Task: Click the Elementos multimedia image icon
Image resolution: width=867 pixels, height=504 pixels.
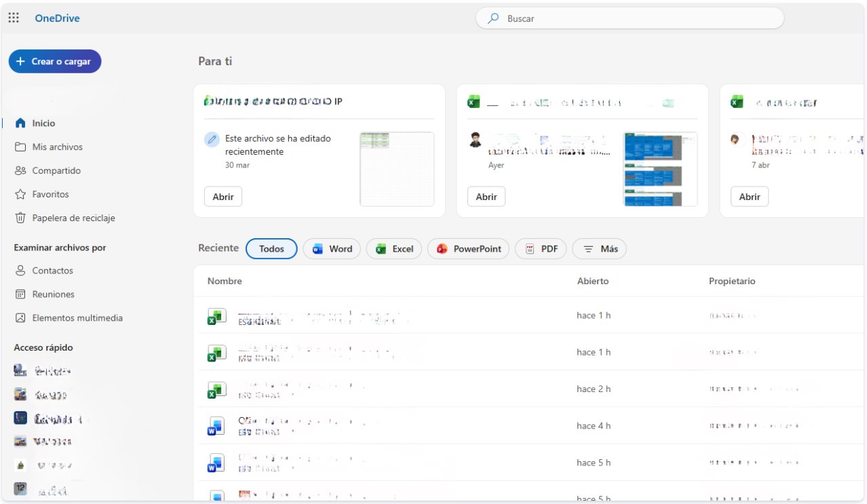Action: [x=20, y=317]
